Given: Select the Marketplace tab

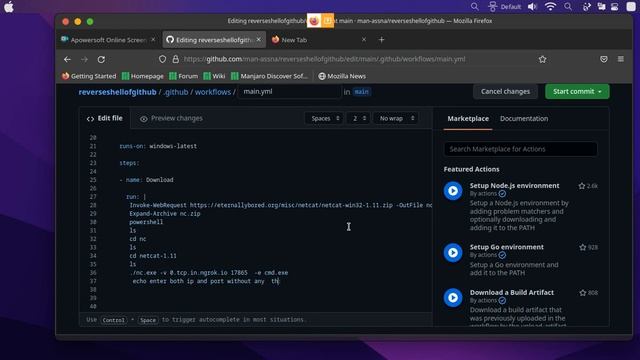Looking at the screenshot, I should point(468,118).
